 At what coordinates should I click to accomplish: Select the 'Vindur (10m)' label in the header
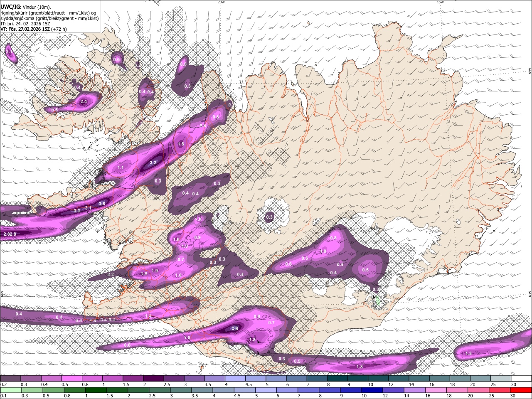pos(37,7)
